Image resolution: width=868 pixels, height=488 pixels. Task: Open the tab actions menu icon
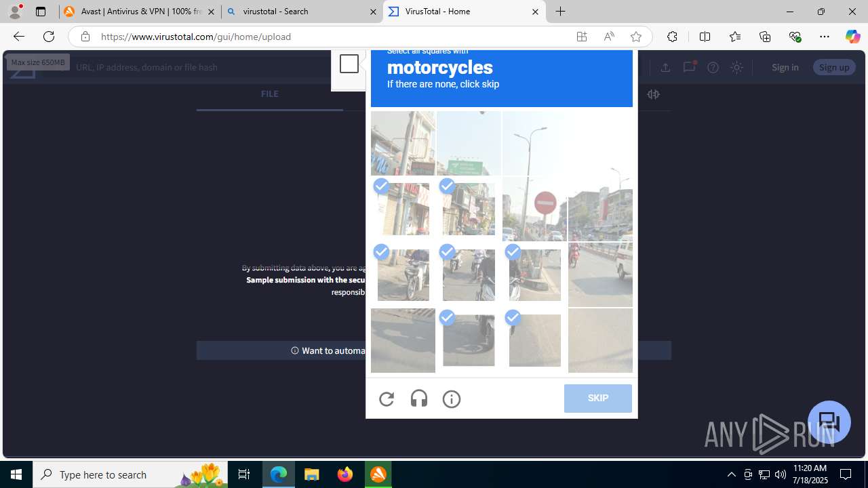41,12
